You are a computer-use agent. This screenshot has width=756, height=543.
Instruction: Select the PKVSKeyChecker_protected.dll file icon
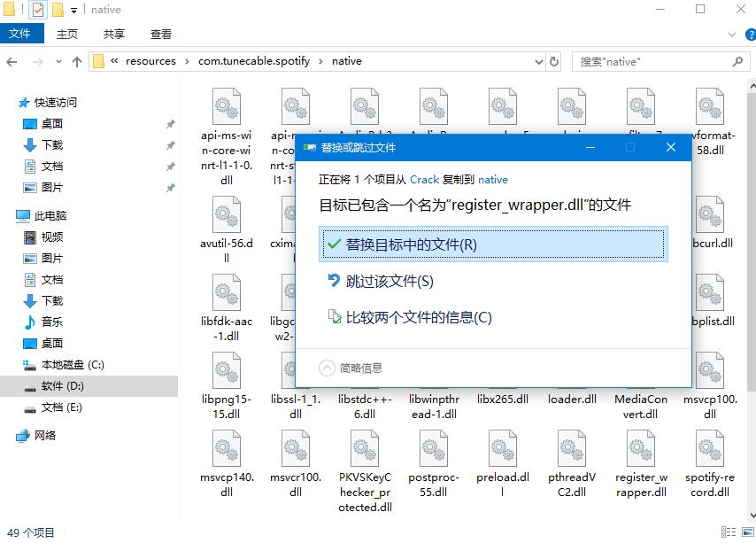click(365, 448)
